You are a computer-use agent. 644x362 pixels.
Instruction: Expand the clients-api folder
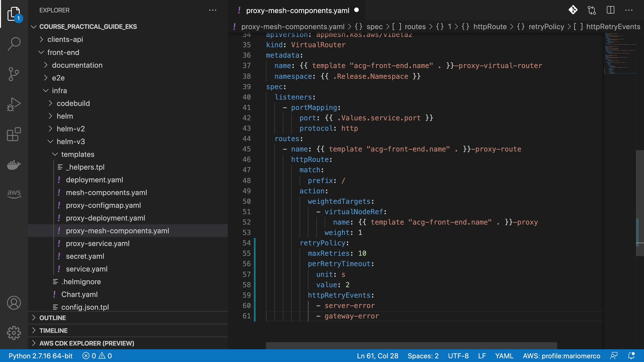(x=65, y=40)
